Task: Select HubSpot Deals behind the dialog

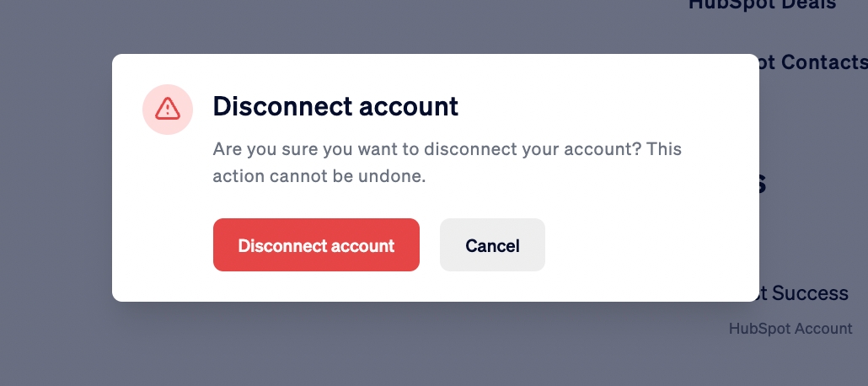Action: coord(762,5)
